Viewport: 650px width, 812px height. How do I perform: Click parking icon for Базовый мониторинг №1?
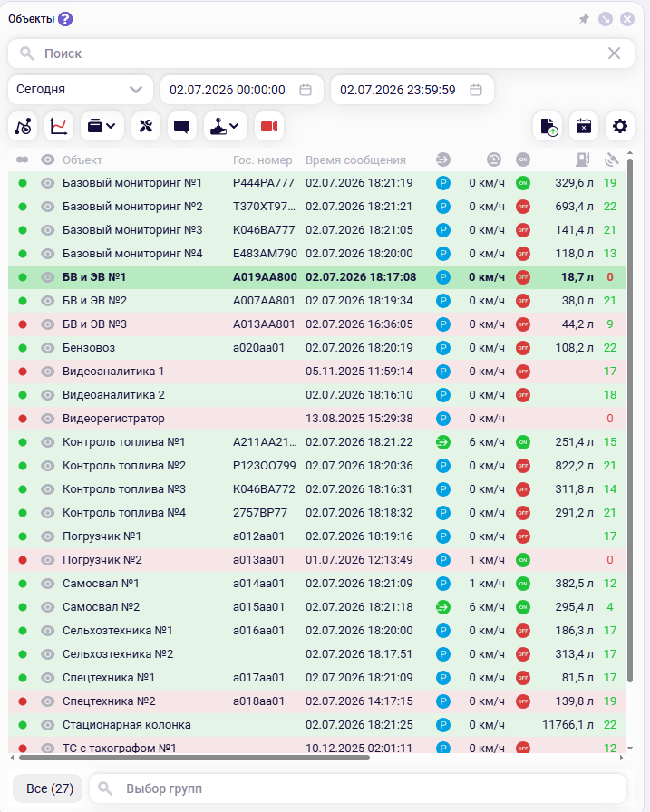[442, 183]
